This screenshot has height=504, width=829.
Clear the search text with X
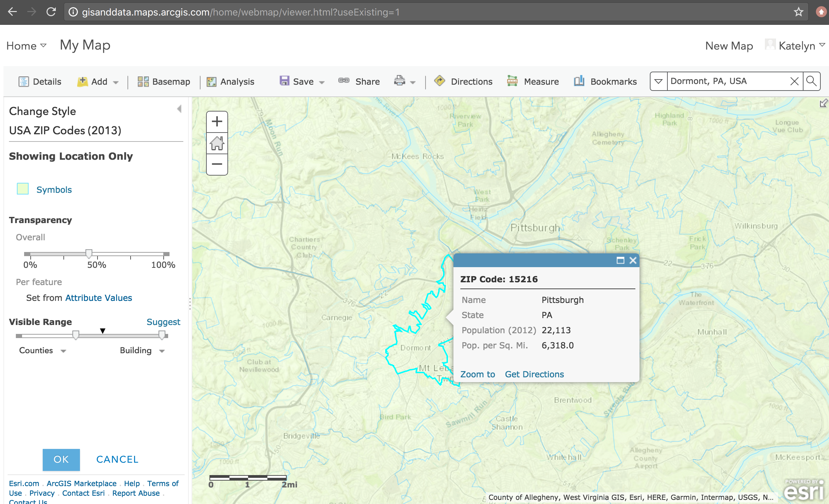794,81
